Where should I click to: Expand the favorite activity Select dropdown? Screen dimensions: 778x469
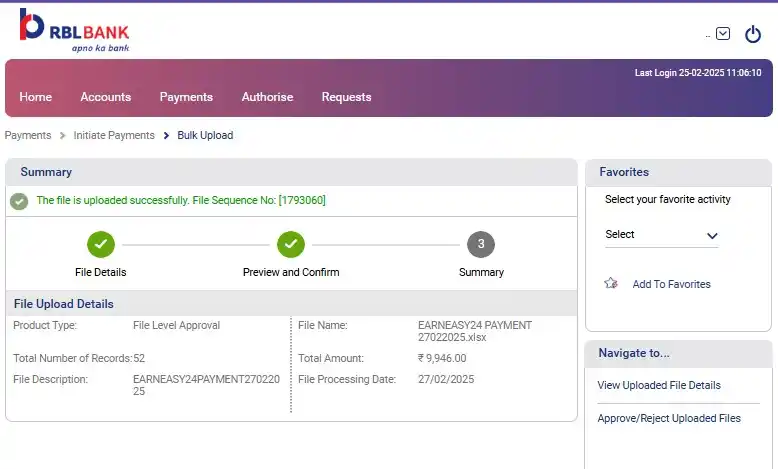661,235
